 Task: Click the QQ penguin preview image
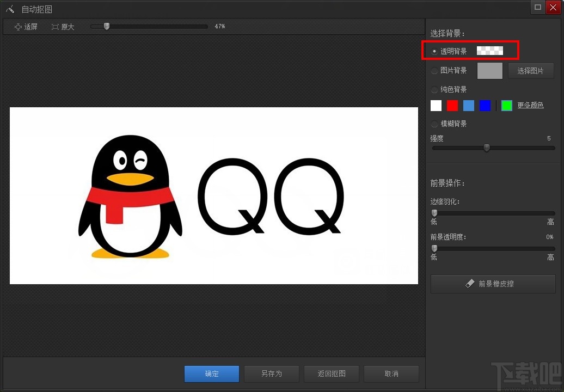(213, 195)
